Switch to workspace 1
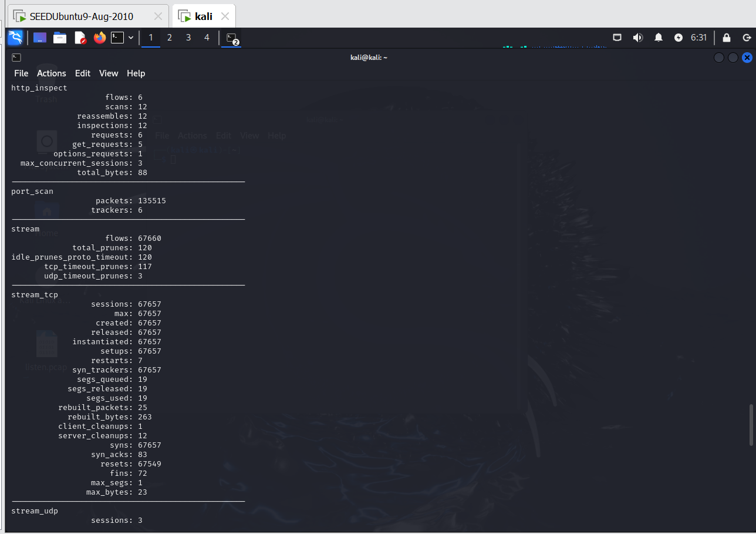The height and width of the screenshot is (534, 756). 151,38
